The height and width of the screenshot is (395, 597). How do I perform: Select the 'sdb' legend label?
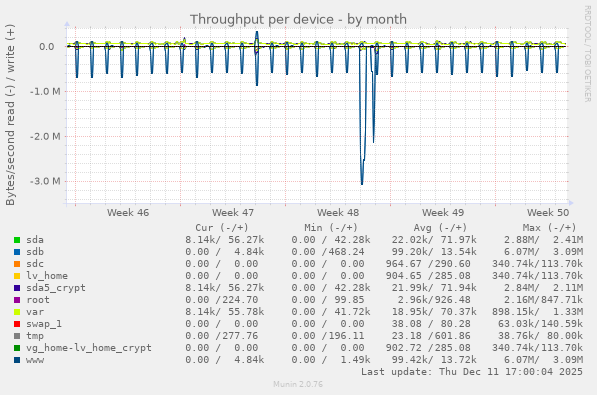click(x=35, y=252)
